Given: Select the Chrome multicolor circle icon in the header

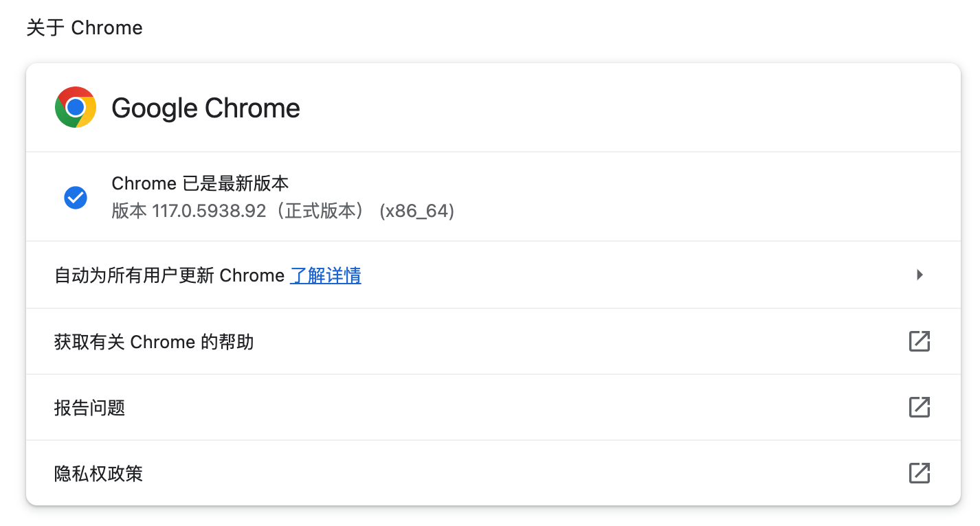Looking at the screenshot, I should [x=75, y=107].
